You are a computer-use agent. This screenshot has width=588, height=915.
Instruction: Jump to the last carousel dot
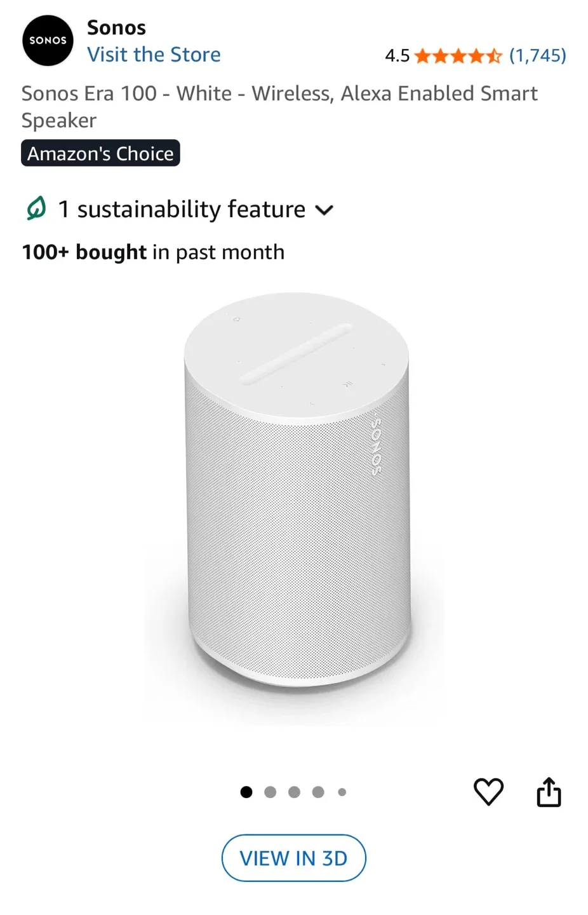[342, 792]
